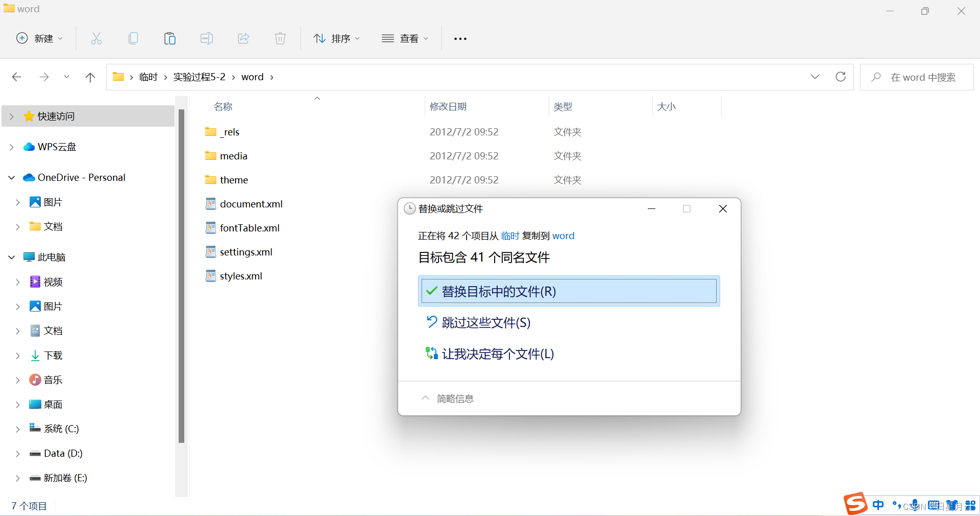
Task: Click the navigation pane scrollbar
Action: click(181, 276)
